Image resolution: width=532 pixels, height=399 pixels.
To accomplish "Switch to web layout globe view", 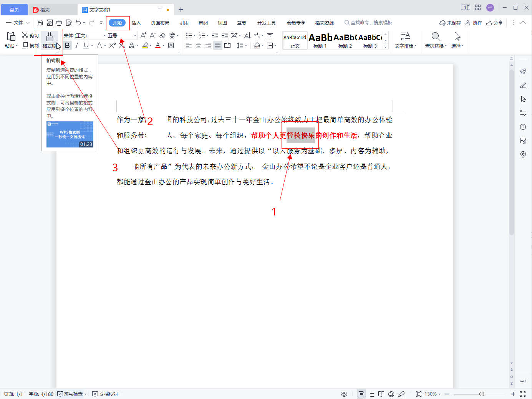I will [x=391, y=394].
